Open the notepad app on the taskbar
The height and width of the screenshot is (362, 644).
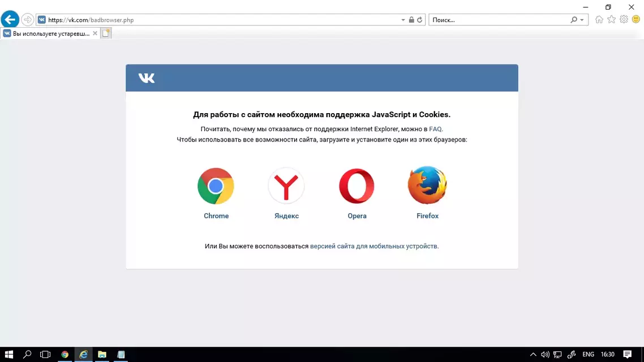click(121, 354)
